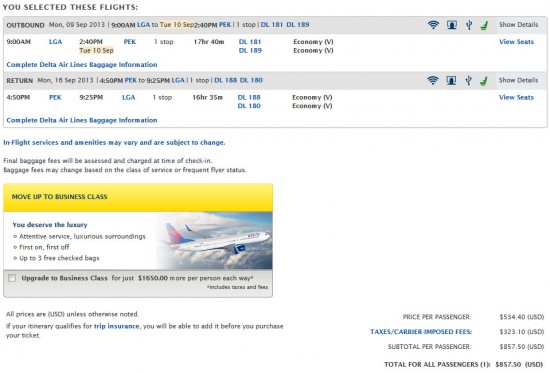Open View Seats for return flight
Image resolution: width=550 pixels, height=373 pixels.
pyautogui.click(x=516, y=97)
